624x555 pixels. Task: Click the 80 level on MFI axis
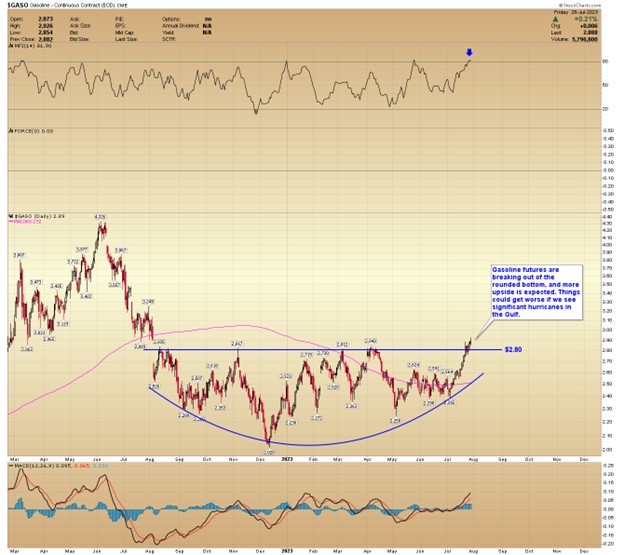605,62
